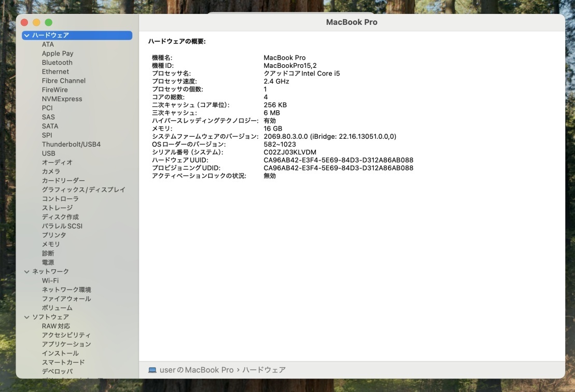Open RAW対応 entry

(56, 326)
